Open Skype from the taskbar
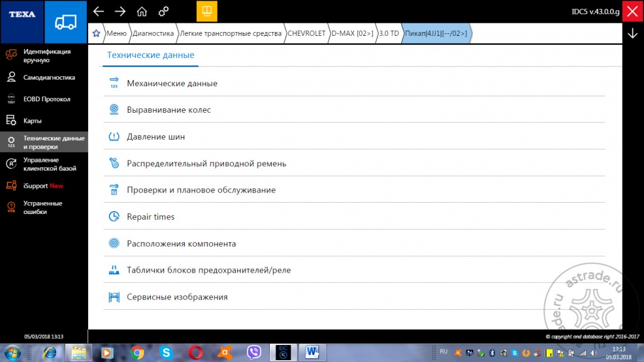This screenshot has width=644, height=362. (x=166, y=353)
